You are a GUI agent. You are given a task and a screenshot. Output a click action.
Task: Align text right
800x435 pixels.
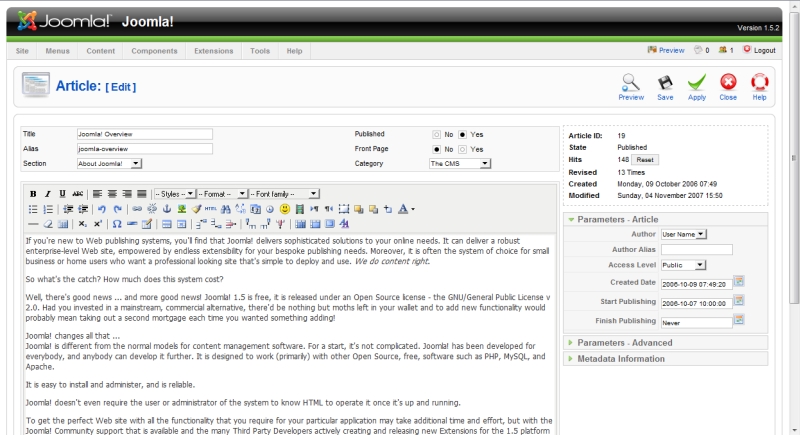127,194
